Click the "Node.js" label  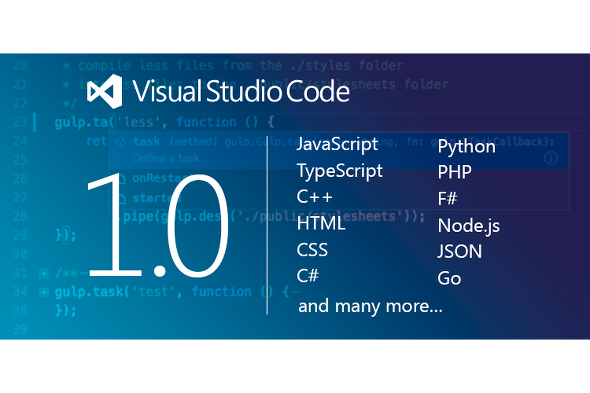click(469, 226)
